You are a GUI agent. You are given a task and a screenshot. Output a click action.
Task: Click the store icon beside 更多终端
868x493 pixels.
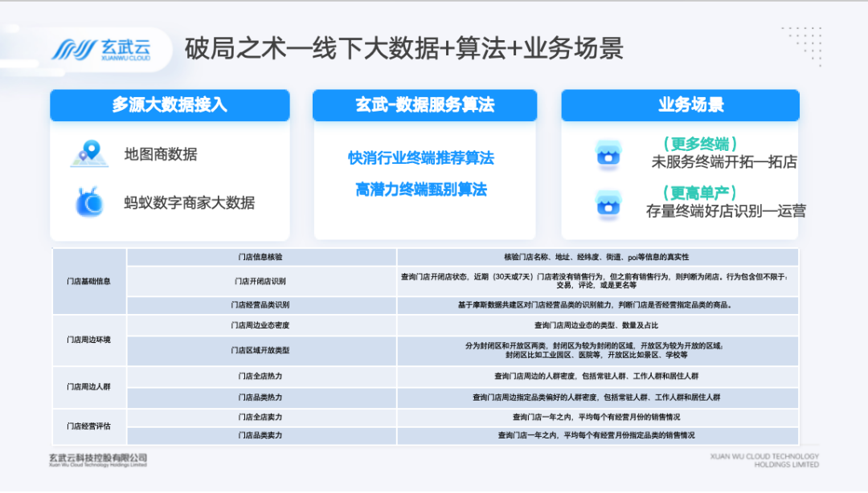608,153
